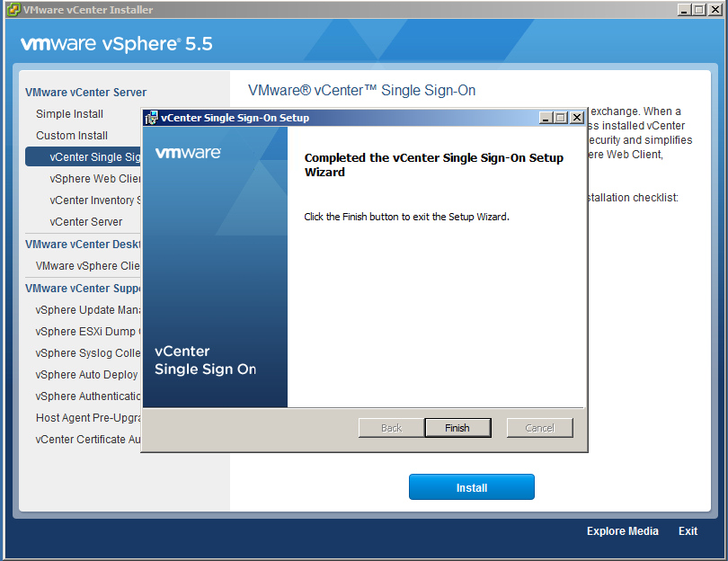Select VMware vSphere Client item
Screen dimensions: 728x561
pos(87,266)
